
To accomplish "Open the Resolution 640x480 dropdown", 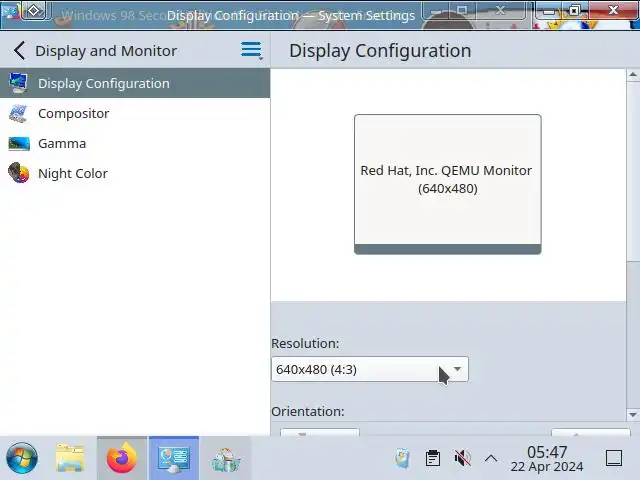I will pyautogui.click(x=370, y=369).
